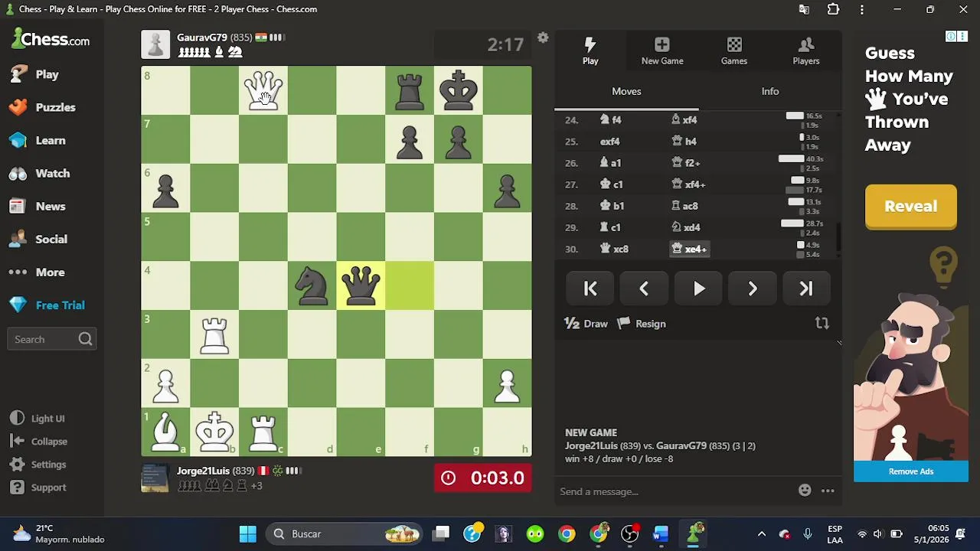980x551 pixels.
Task: Switch to the Games tab
Action: coord(733,51)
